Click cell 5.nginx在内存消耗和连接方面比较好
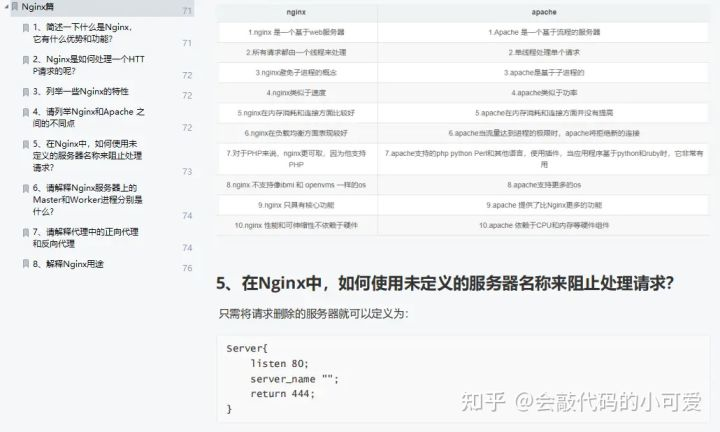Image resolution: width=720 pixels, height=432 pixels. coord(296,113)
